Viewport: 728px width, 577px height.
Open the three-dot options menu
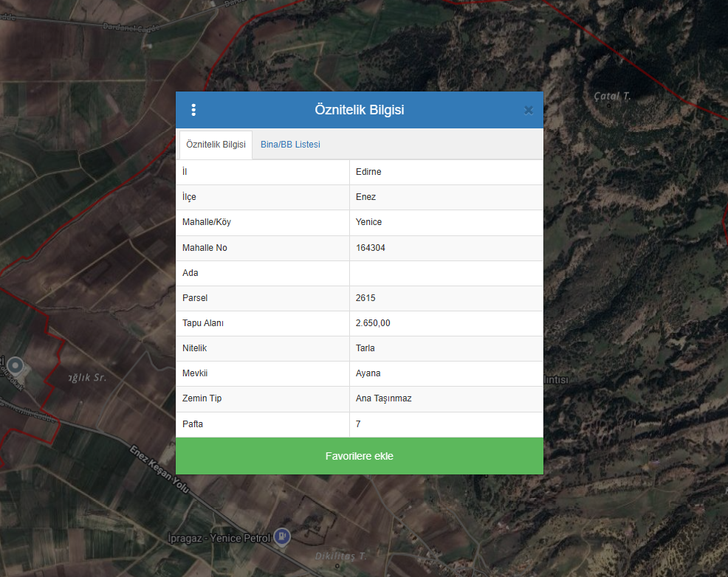click(193, 110)
